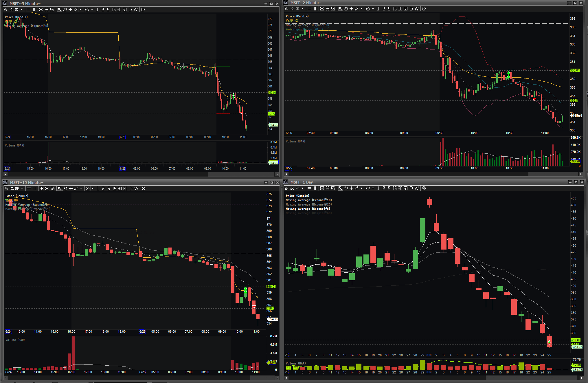Select vertical line tool in 15 Minute chart
The image size is (588, 383).
34,188
